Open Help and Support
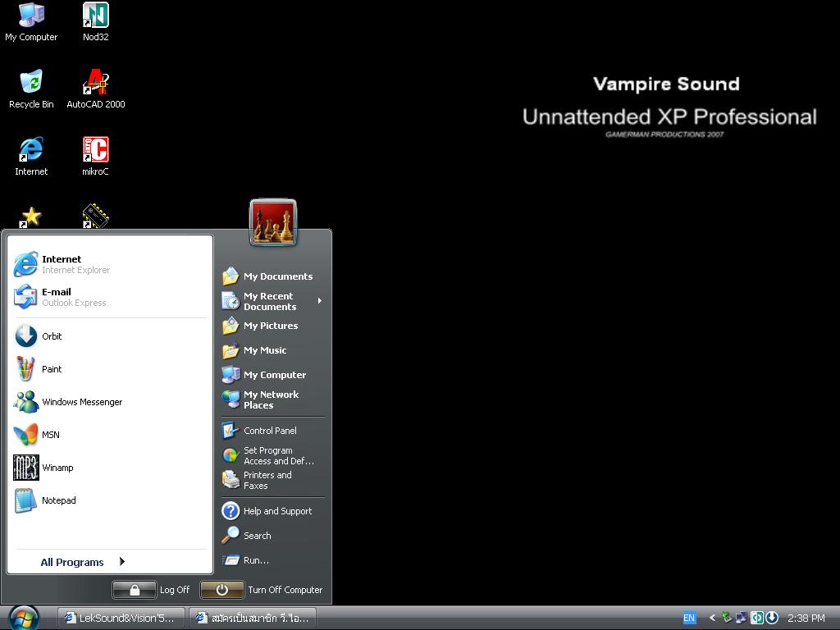 272,511
